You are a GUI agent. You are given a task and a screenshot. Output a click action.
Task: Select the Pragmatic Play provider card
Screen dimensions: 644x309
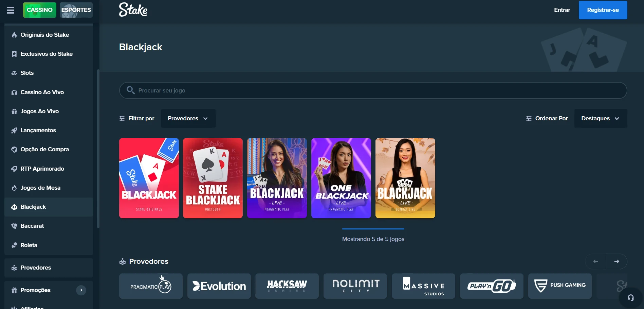tap(151, 286)
